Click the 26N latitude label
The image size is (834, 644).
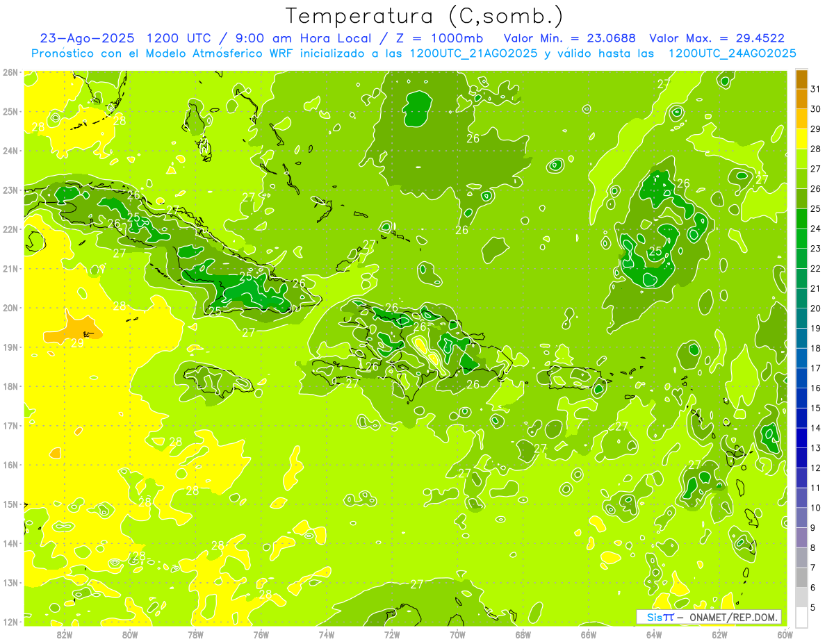click(10, 72)
